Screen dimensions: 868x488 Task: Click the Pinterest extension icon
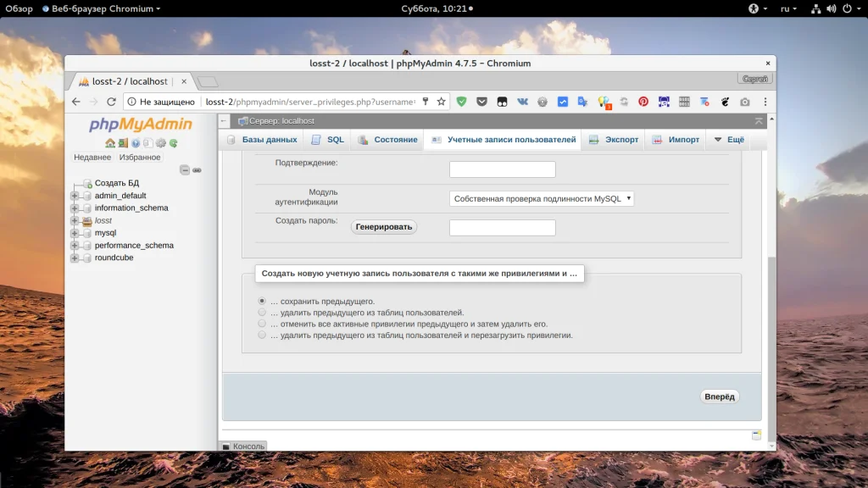[643, 102]
